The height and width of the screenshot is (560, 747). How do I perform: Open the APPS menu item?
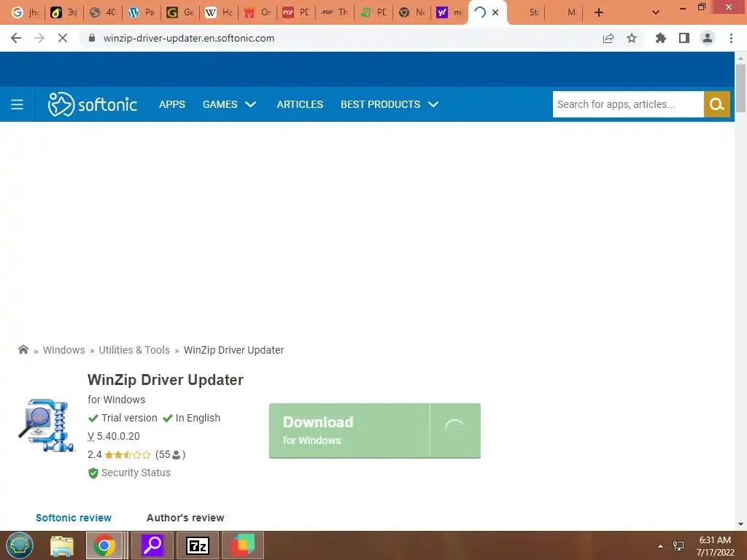click(172, 104)
